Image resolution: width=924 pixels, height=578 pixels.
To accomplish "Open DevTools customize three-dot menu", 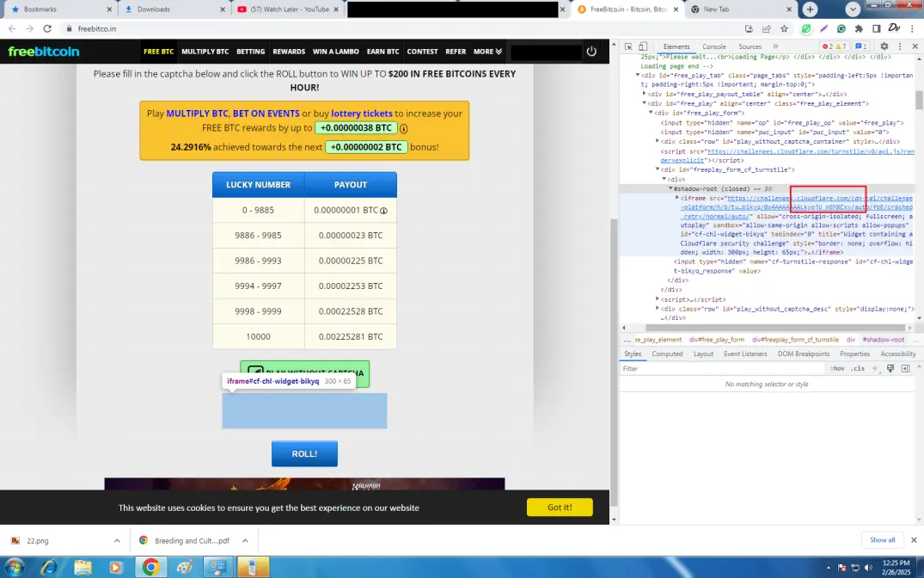I will [x=900, y=46].
